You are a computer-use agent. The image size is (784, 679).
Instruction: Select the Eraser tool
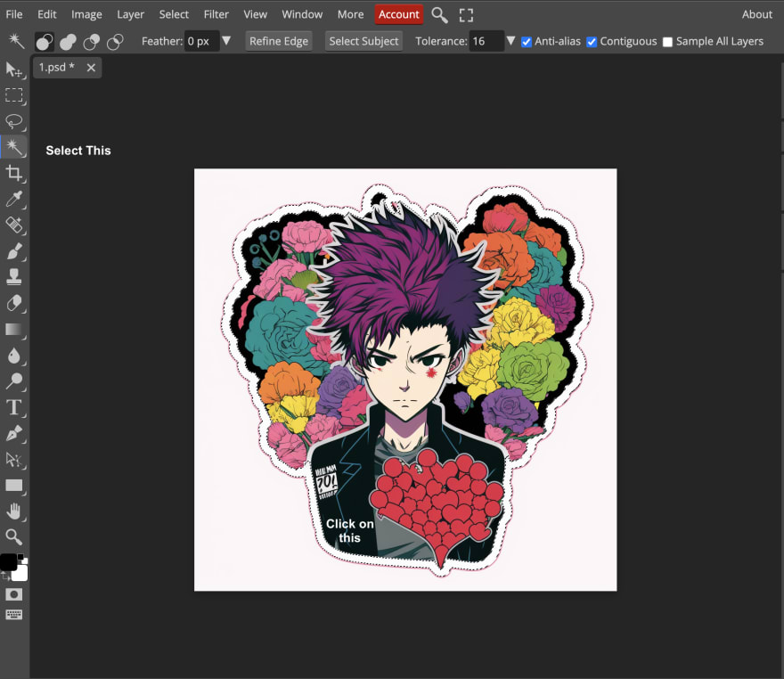coord(14,303)
